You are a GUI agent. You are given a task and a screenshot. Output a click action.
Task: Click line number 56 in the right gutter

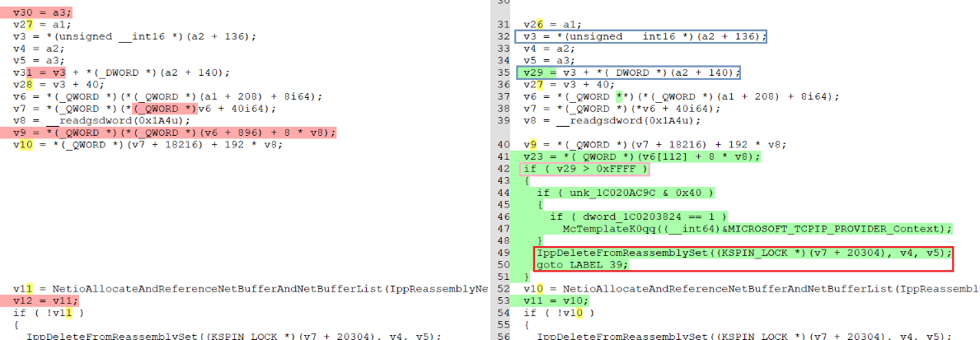click(x=502, y=336)
